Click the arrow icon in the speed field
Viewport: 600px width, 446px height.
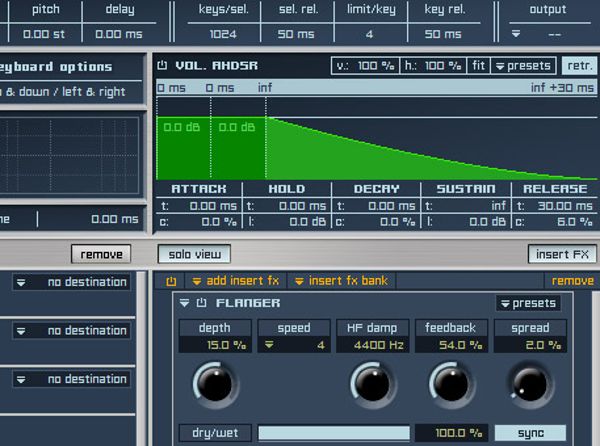pyautogui.click(x=269, y=346)
